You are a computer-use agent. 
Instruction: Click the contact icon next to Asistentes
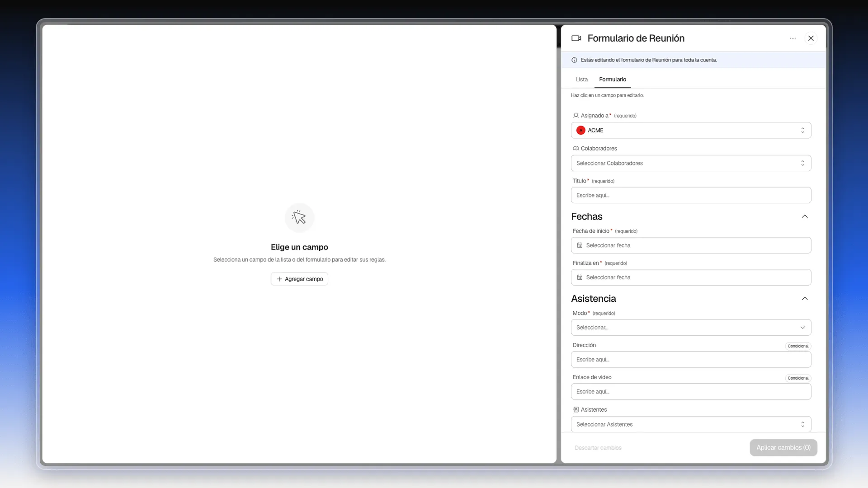pyautogui.click(x=576, y=410)
